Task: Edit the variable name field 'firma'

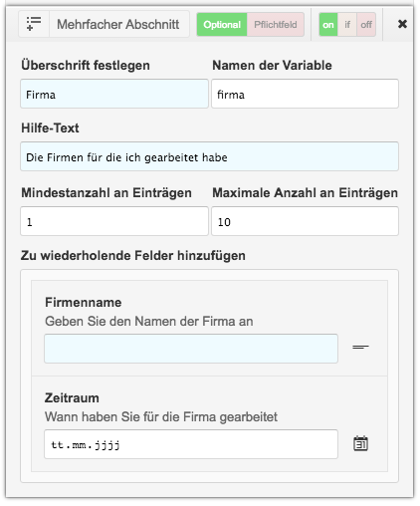Action: (x=305, y=94)
